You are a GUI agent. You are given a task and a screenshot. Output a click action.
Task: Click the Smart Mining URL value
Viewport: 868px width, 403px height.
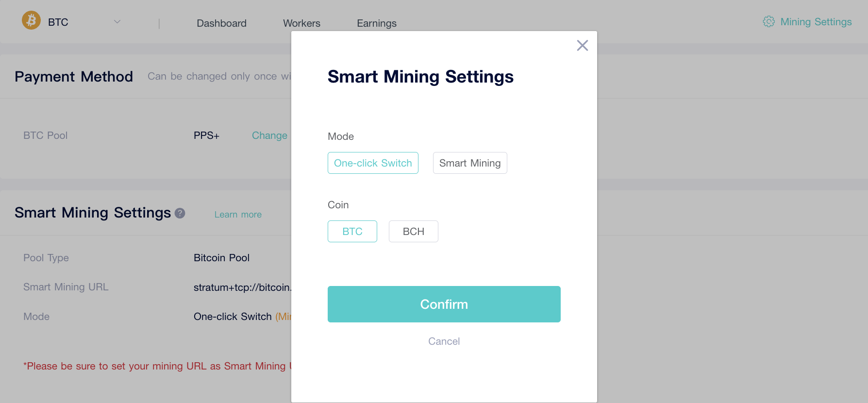[242, 287]
